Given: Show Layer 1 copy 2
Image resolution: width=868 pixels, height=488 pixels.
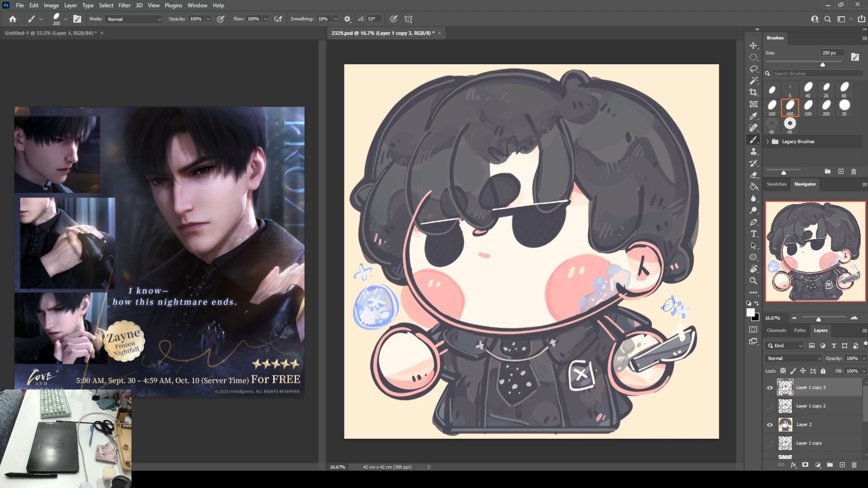Looking at the screenshot, I should pos(770,406).
